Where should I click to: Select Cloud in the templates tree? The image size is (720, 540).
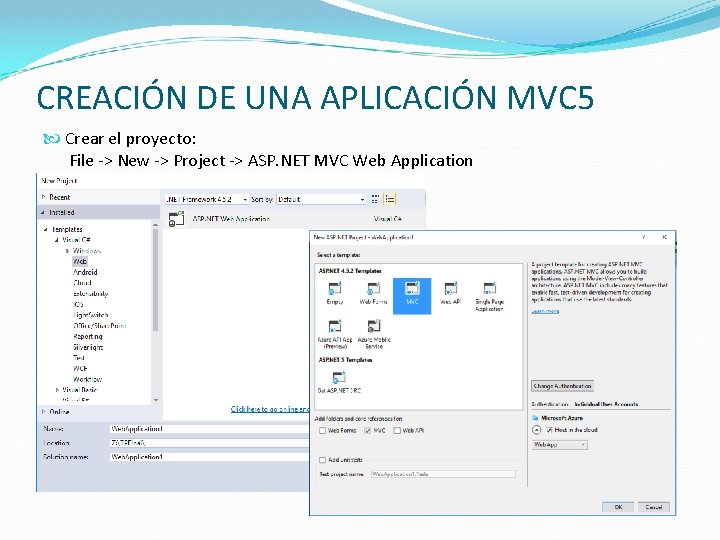point(83,282)
